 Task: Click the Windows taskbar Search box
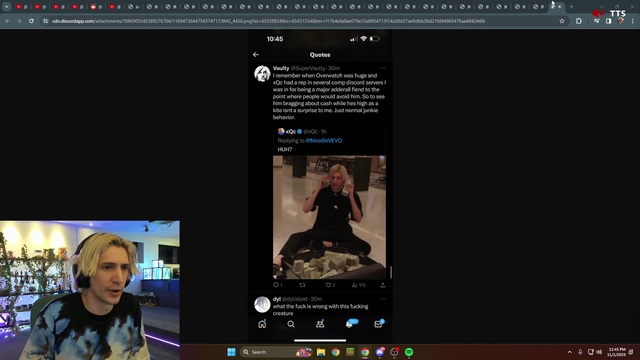(276, 352)
